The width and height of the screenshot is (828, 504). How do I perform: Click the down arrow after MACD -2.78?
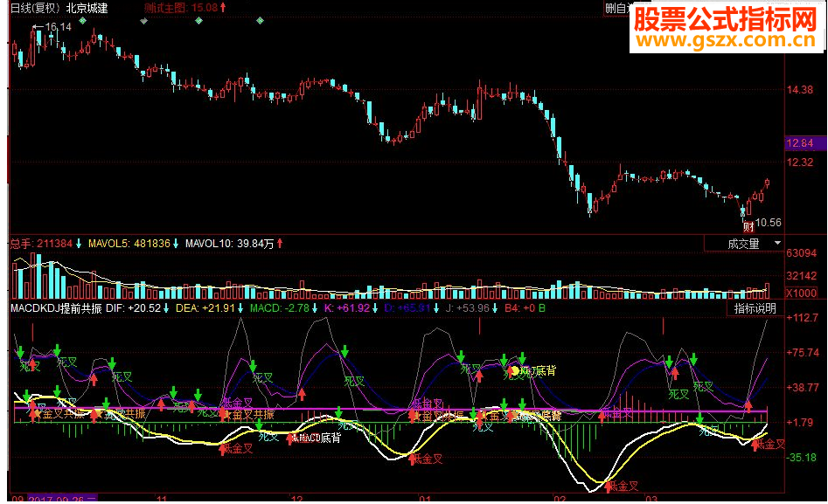pyautogui.click(x=315, y=307)
